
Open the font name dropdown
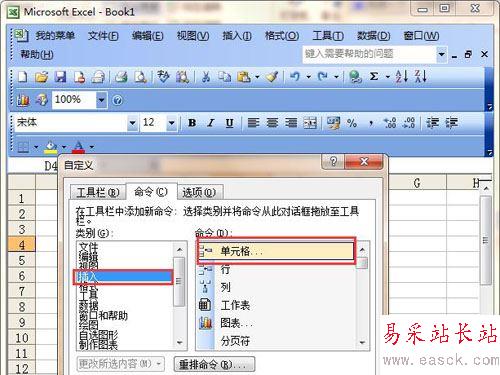[x=132, y=123]
